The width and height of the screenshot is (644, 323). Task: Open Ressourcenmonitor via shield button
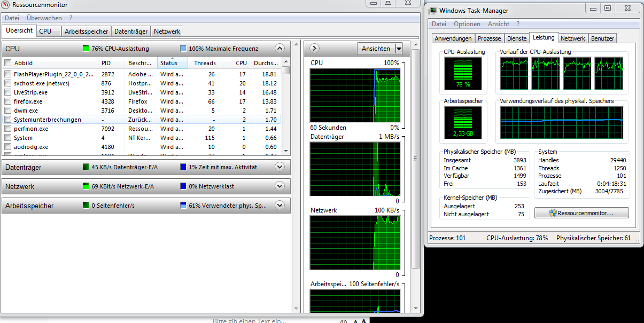pos(581,213)
